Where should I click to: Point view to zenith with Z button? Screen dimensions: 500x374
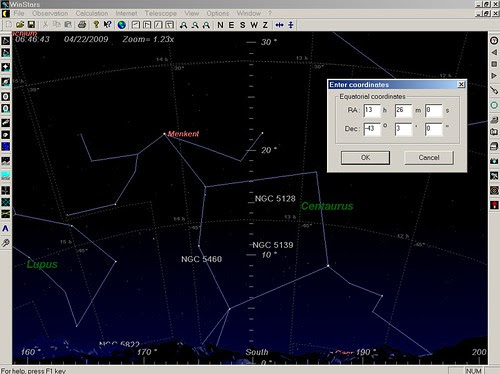pyautogui.click(x=265, y=25)
